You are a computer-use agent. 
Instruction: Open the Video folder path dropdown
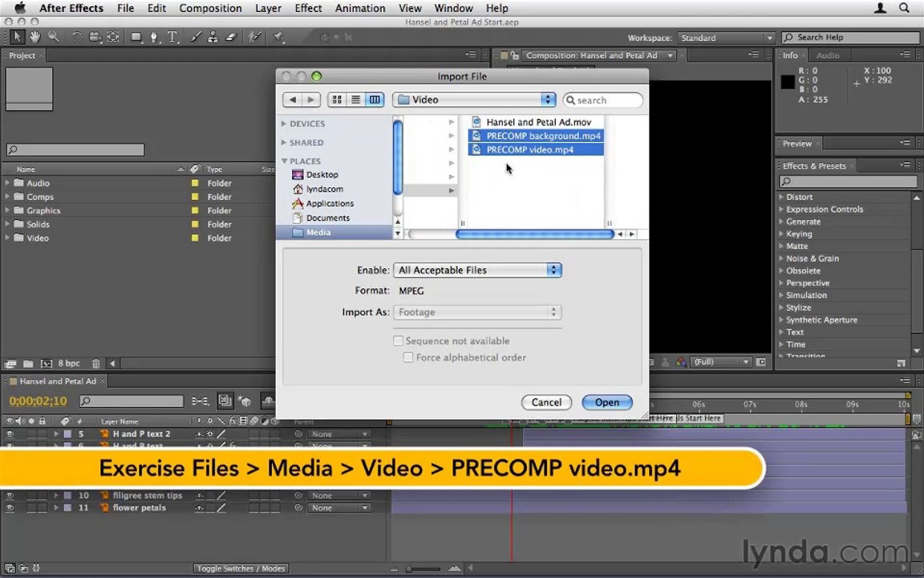(474, 100)
